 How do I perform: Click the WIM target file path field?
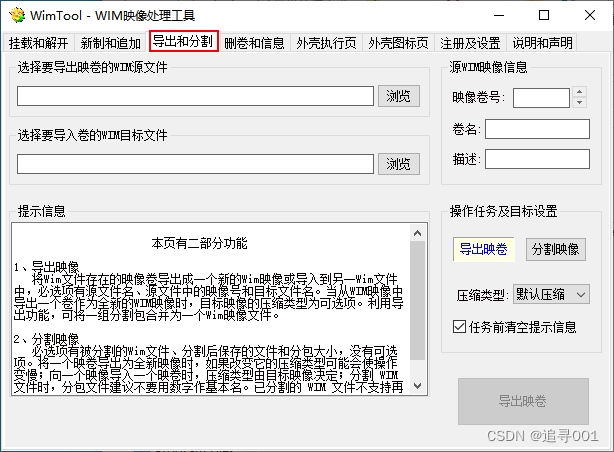coord(195,164)
